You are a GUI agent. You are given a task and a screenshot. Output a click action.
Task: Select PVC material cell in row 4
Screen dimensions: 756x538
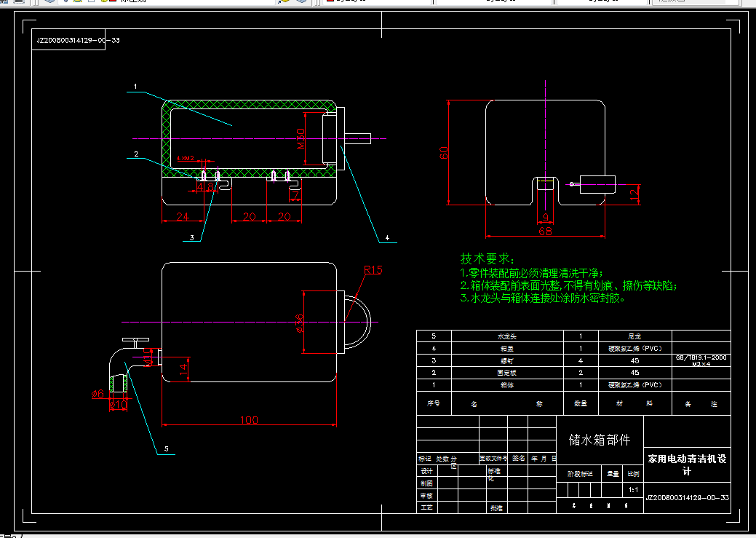click(x=635, y=349)
